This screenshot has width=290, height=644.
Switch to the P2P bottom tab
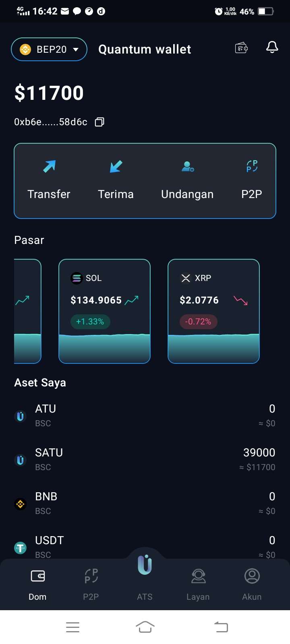point(91,583)
